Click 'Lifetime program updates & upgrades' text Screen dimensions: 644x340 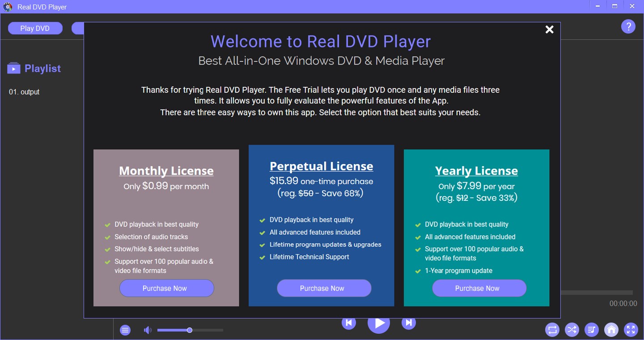coord(325,245)
